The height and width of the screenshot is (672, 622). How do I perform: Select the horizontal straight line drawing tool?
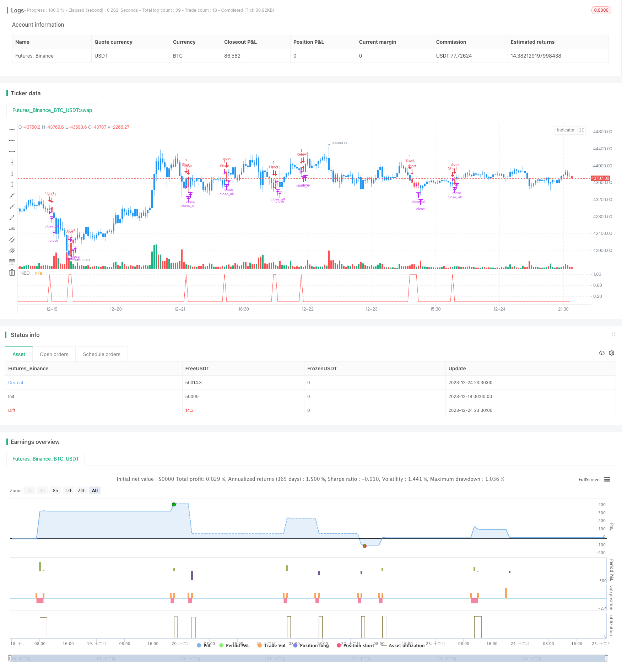pyautogui.click(x=12, y=129)
